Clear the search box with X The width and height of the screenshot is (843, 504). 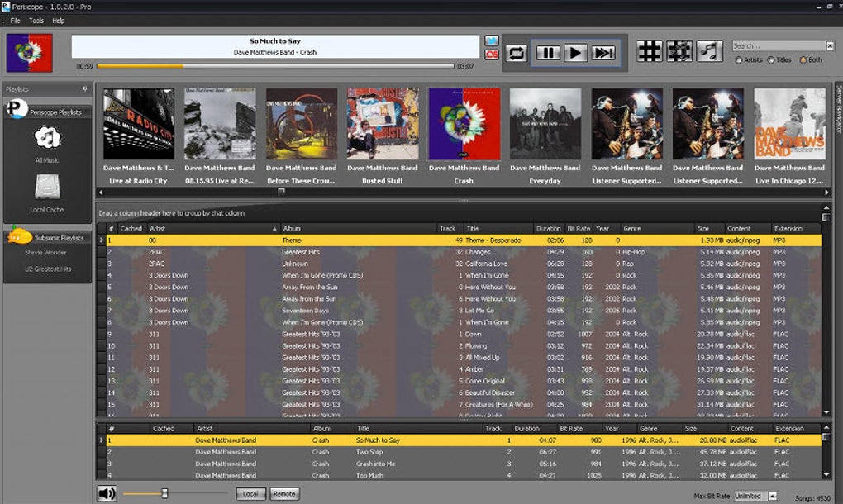pos(830,45)
